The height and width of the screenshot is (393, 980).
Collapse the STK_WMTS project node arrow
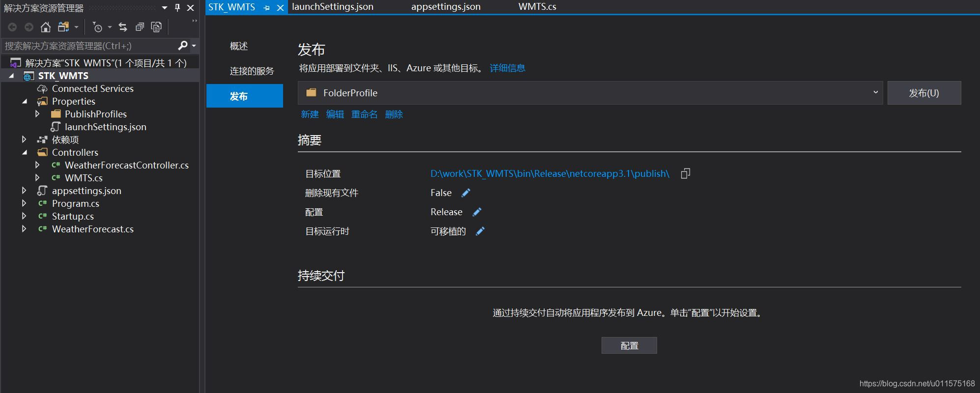[x=11, y=76]
